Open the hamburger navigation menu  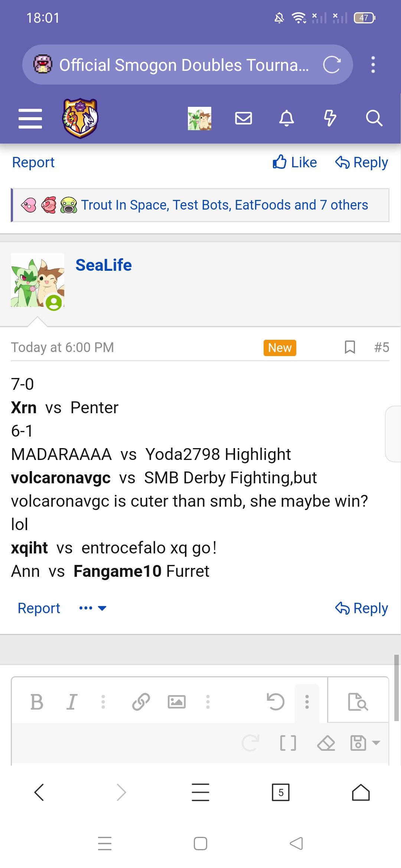(x=30, y=119)
